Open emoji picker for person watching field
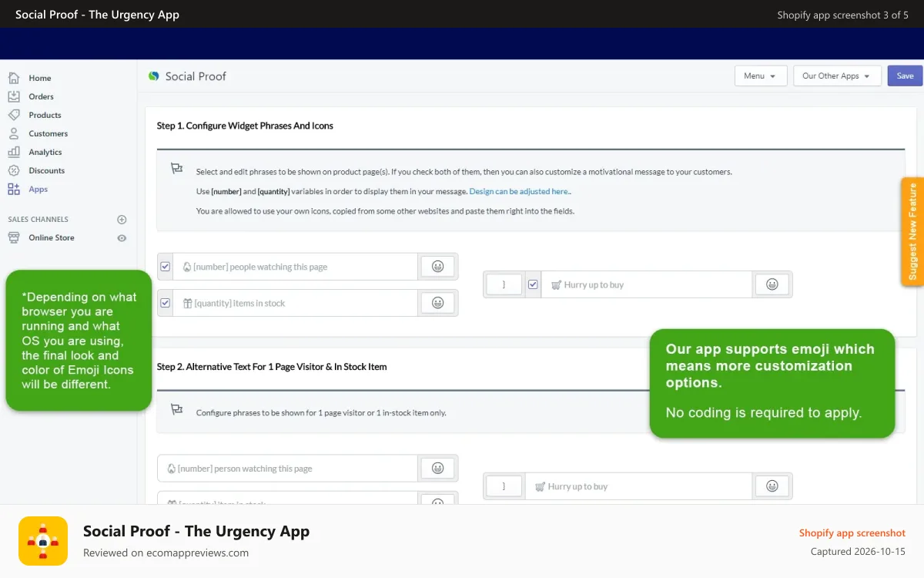 coord(437,468)
